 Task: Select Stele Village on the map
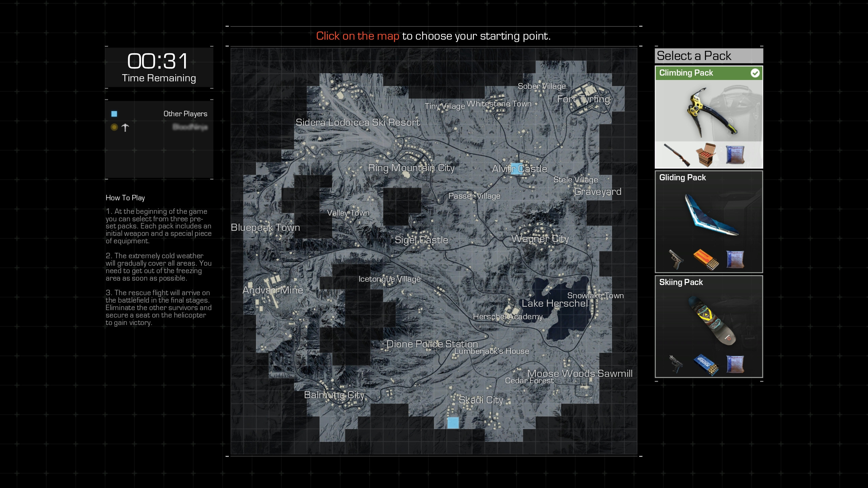coord(576,180)
